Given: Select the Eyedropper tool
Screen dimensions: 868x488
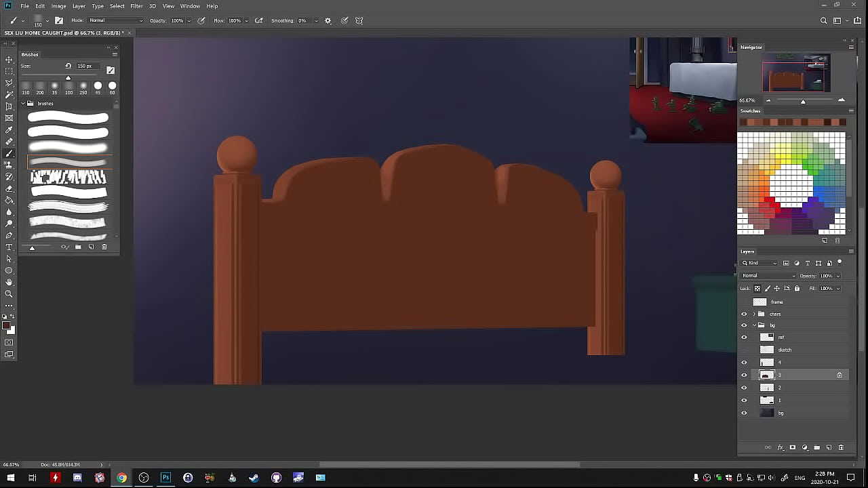Looking at the screenshot, I should [x=9, y=130].
